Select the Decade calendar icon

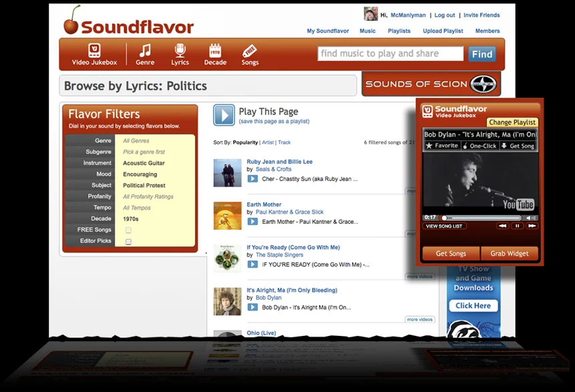pyautogui.click(x=215, y=50)
